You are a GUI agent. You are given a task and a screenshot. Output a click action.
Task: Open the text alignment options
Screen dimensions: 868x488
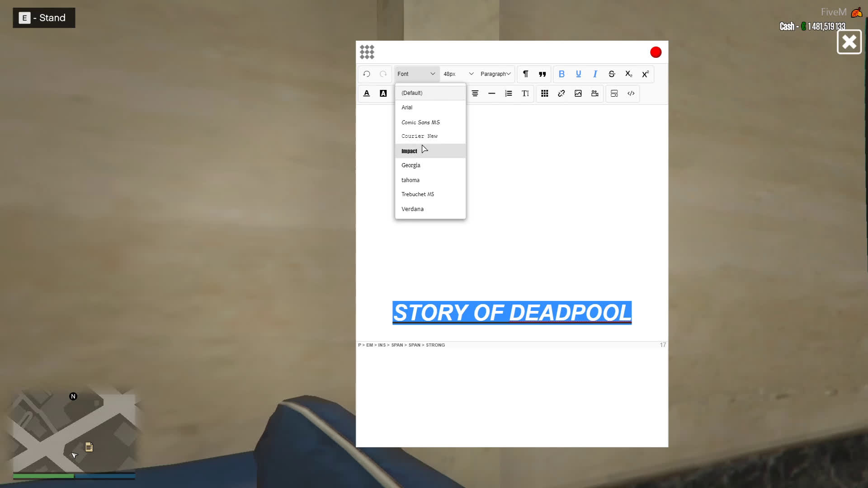pyautogui.click(x=475, y=94)
